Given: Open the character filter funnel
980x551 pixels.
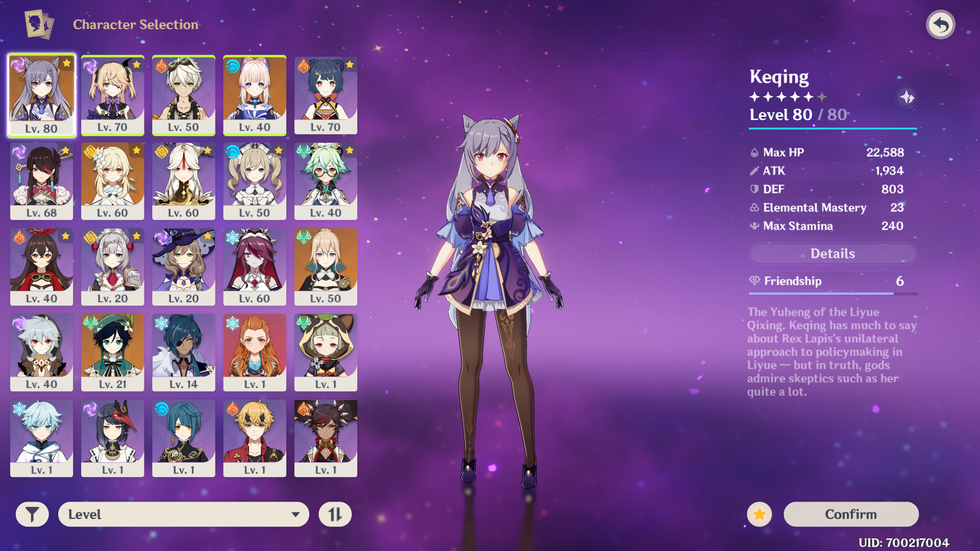Looking at the screenshot, I should coord(32,514).
